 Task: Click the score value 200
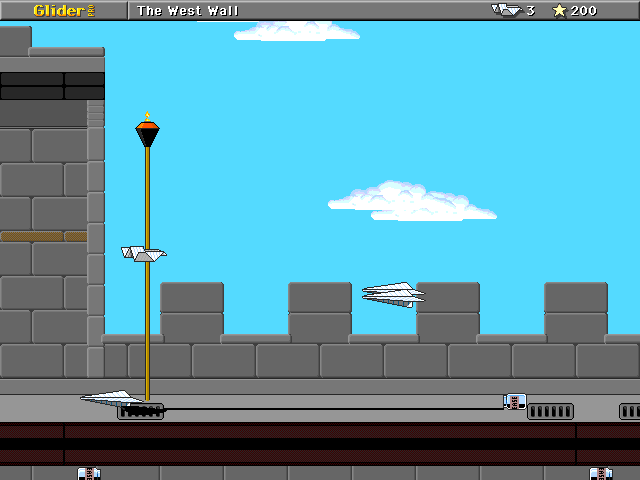(584, 11)
